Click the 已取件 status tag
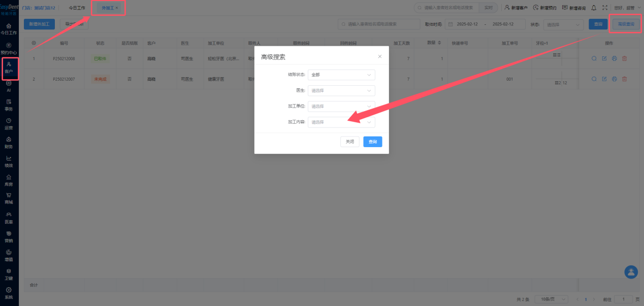This screenshot has width=644, height=306. point(100,58)
